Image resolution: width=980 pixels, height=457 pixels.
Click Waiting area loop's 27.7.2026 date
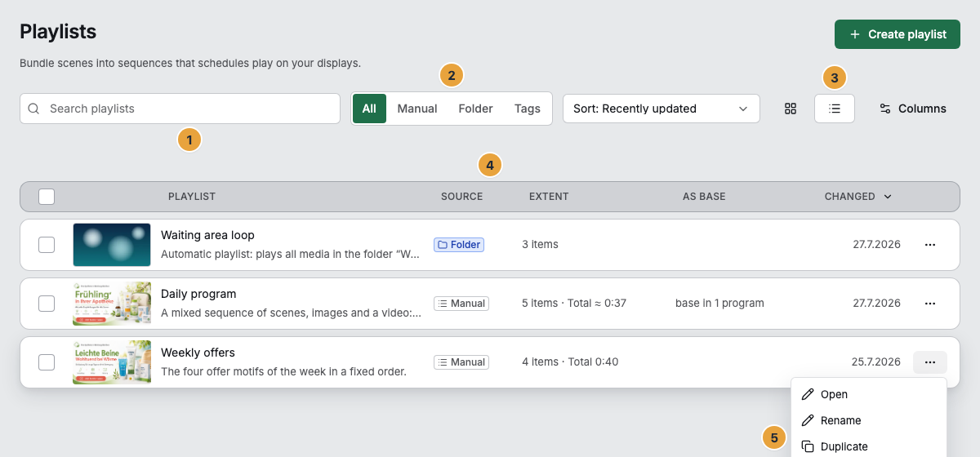[877, 245]
